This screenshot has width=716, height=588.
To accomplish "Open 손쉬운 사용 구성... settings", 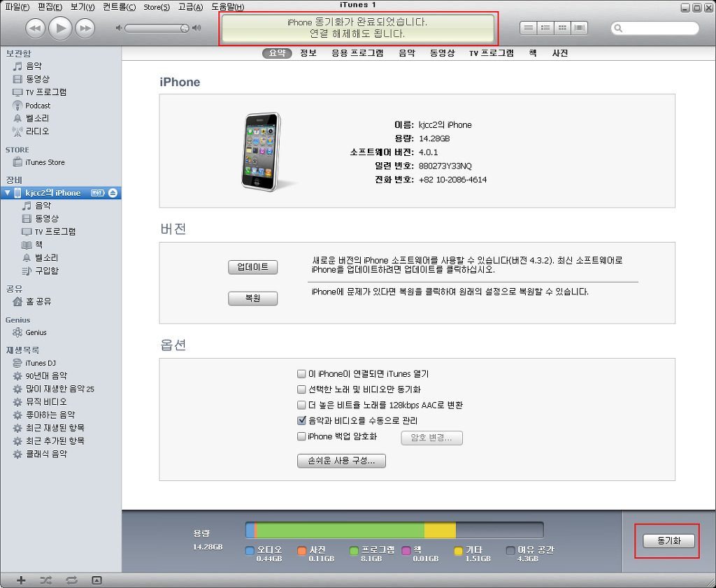I will 341,461.
